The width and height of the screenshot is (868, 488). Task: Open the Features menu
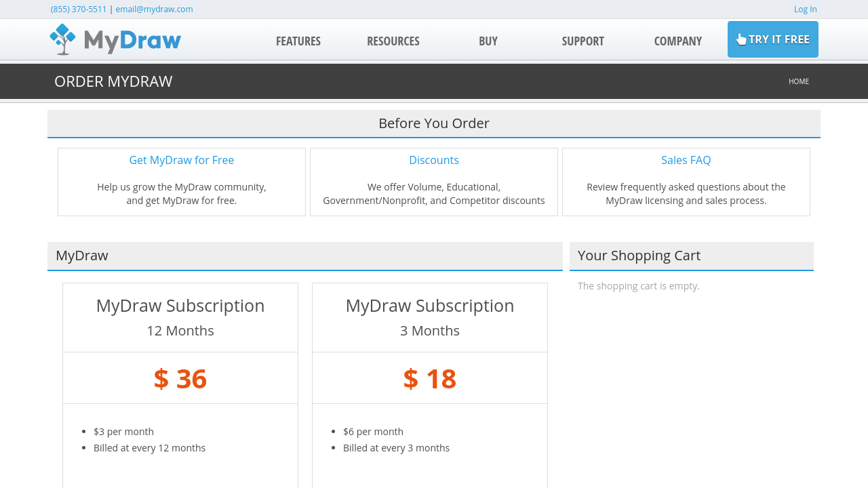coord(298,41)
